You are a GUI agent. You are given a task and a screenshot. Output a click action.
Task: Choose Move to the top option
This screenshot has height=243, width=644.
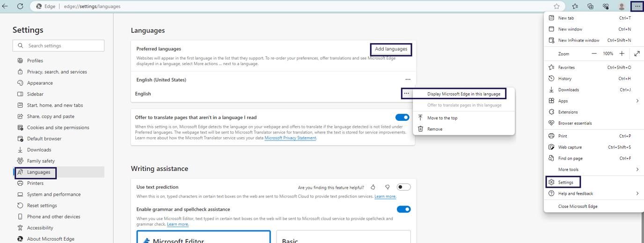(442, 118)
